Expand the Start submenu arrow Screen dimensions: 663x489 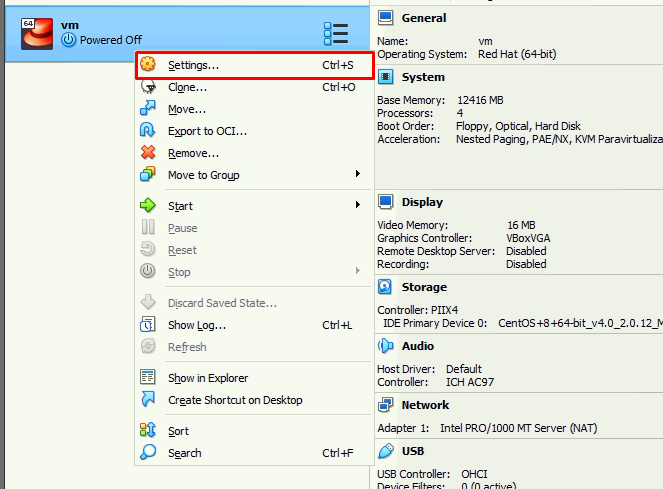358,205
